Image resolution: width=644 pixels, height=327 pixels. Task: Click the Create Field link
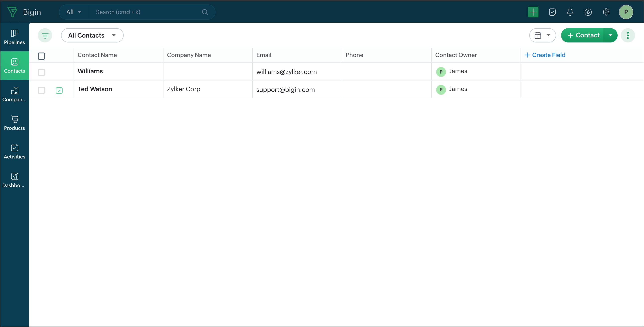coord(545,55)
